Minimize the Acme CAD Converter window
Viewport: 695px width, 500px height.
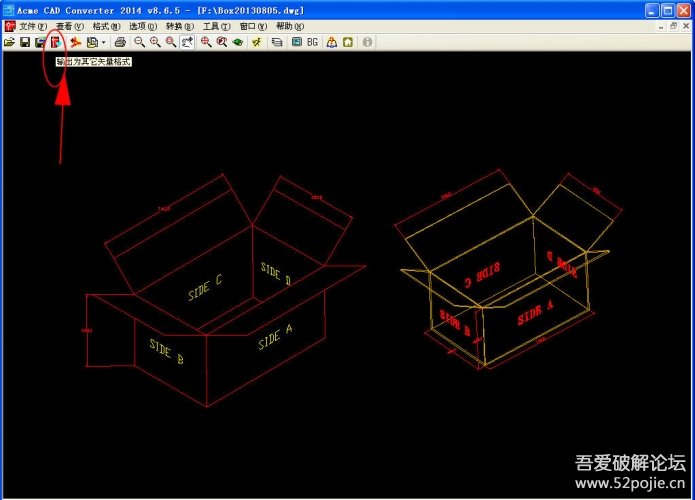[x=652, y=10]
